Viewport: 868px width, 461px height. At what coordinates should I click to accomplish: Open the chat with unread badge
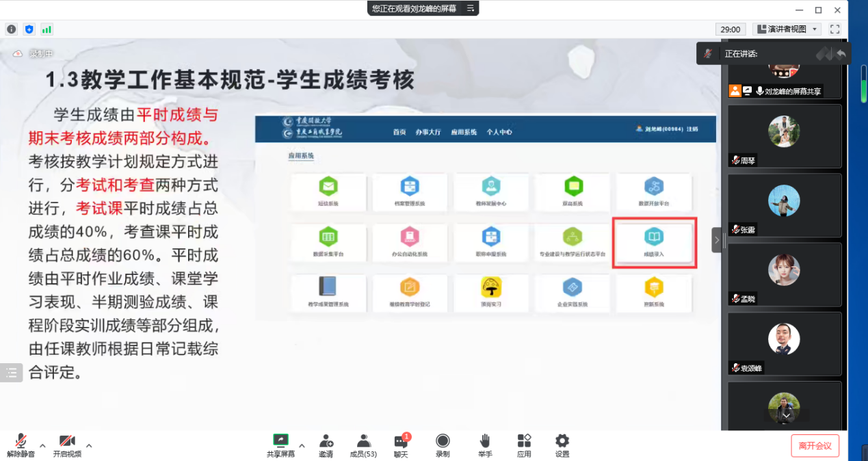point(401,445)
